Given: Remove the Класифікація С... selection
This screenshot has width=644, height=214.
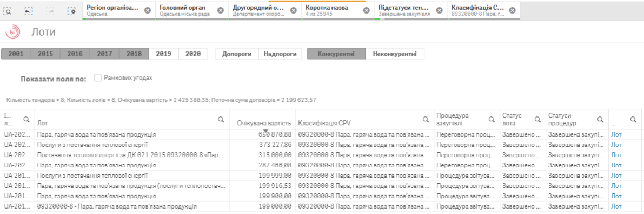Looking at the screenshot, I should point(512,11).
